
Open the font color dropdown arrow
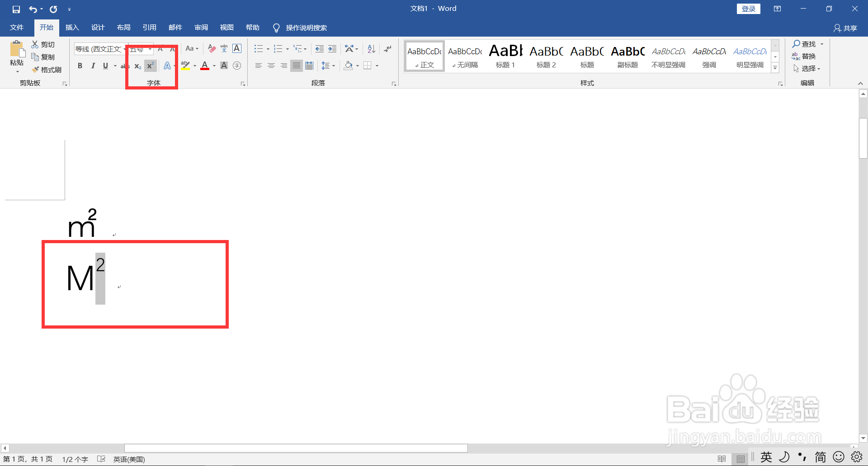click(x=214, y=66)
